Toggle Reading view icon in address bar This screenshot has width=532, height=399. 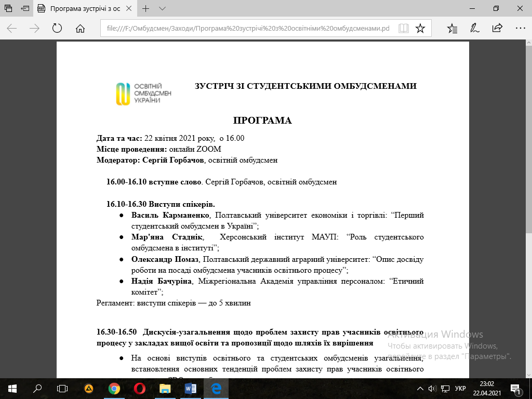(403, 28)
